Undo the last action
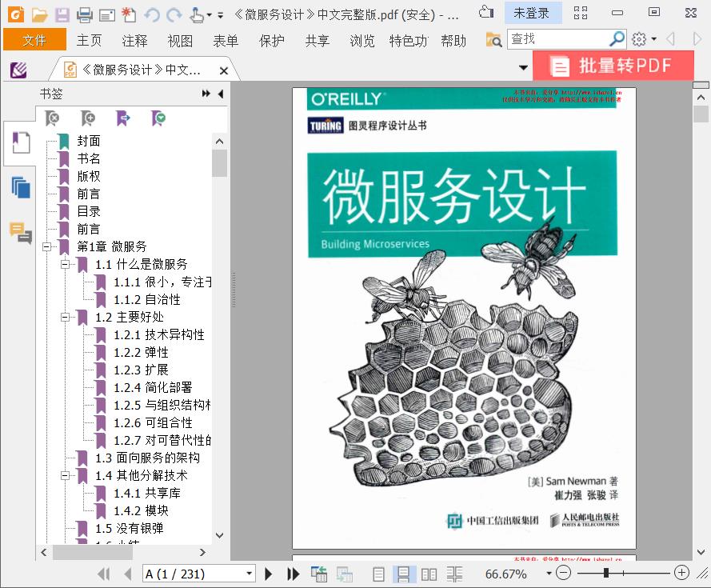Image resolution: width=711 pixels, height=588 pixels. pos(152,15)
